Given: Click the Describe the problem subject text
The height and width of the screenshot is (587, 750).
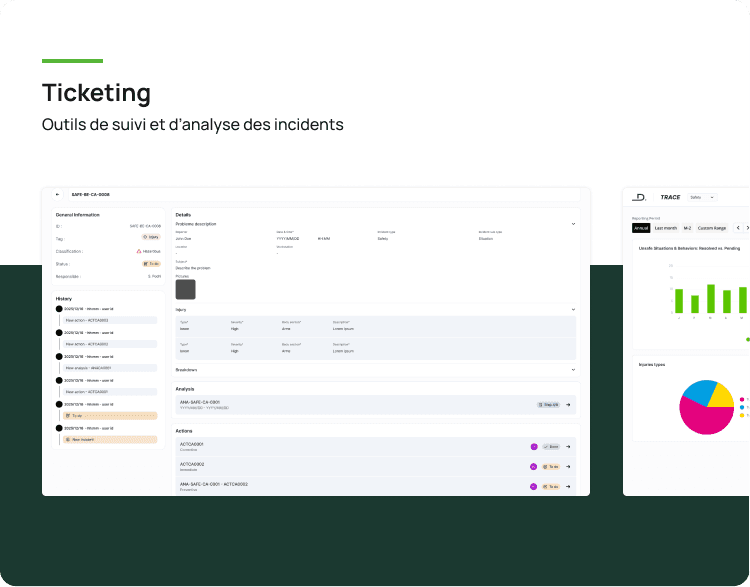Looking at the screenshot, I should pyautogui.click(x=193, y=268).
